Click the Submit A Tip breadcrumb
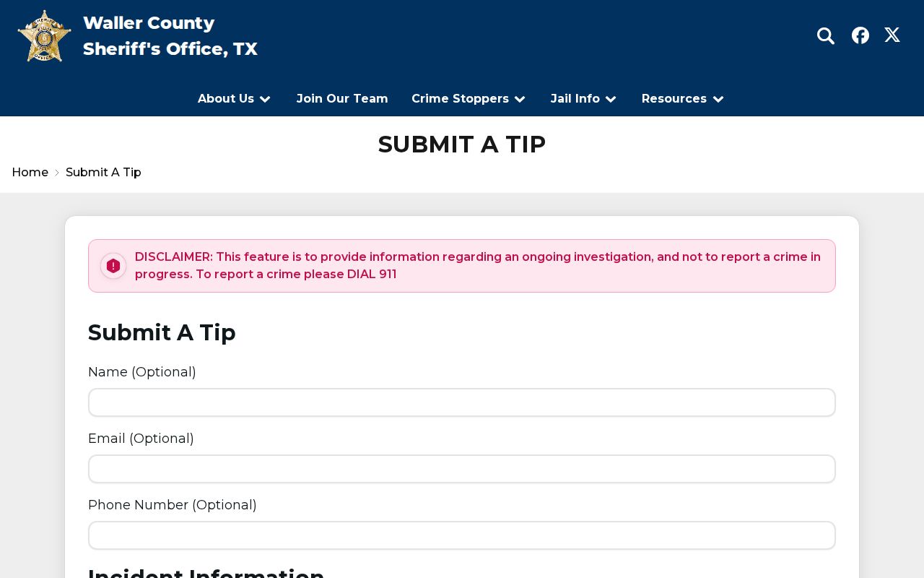 pos(103,173)
